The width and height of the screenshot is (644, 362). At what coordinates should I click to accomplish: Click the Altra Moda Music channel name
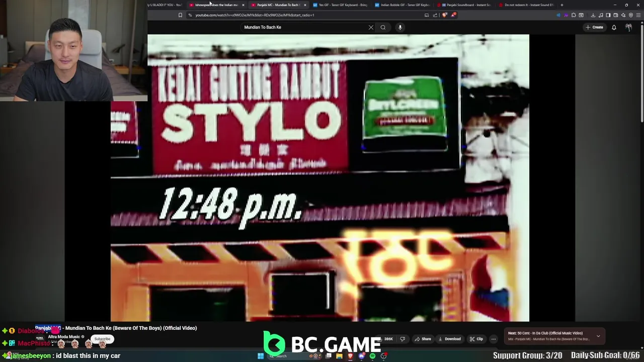point(64,337)
